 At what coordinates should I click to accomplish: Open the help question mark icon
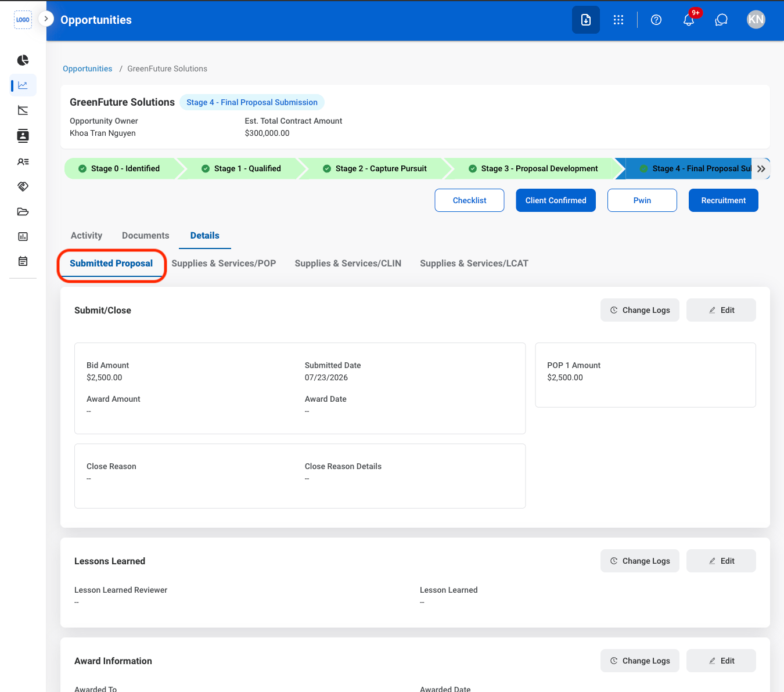656,20
